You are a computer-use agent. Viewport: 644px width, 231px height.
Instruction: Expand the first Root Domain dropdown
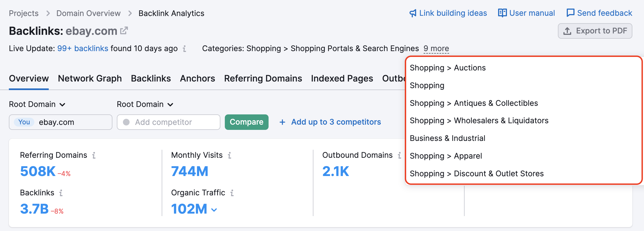pyautogui.click(x=37, y=104)
